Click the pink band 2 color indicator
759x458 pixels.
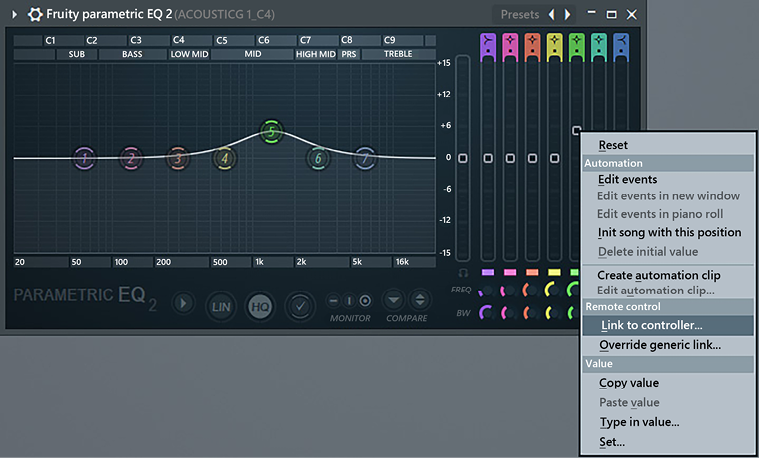point(510,273)
